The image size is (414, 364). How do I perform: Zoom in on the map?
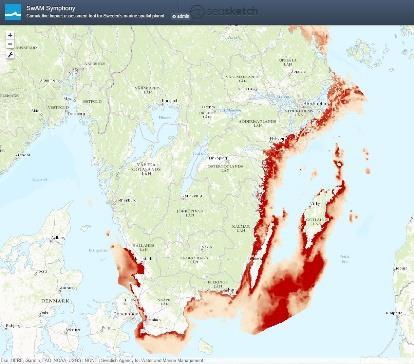coord(10,35)
